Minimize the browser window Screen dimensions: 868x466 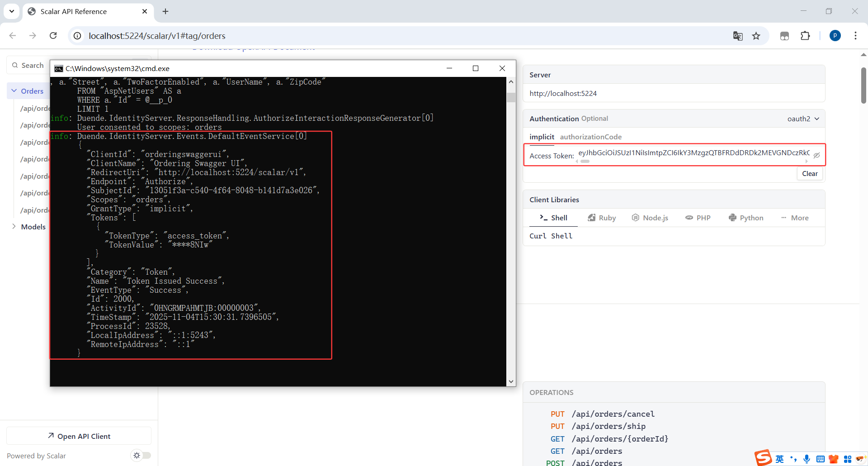coord(803,11)
